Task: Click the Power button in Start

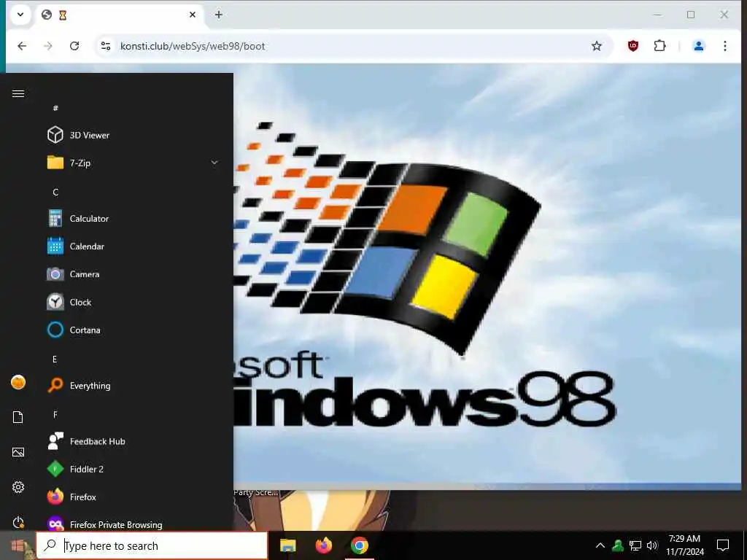Action: point(18,522)
